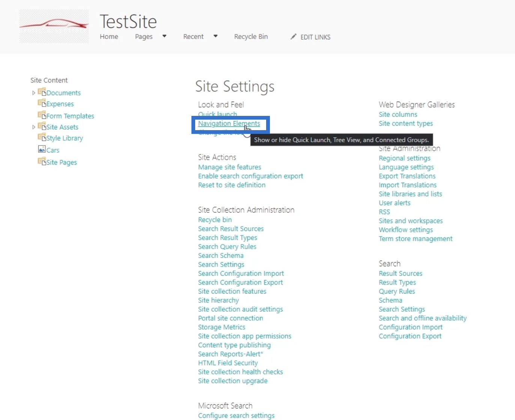Open Site collection health checks
Screen dimensions: 515x420
[x=241, y=372]
